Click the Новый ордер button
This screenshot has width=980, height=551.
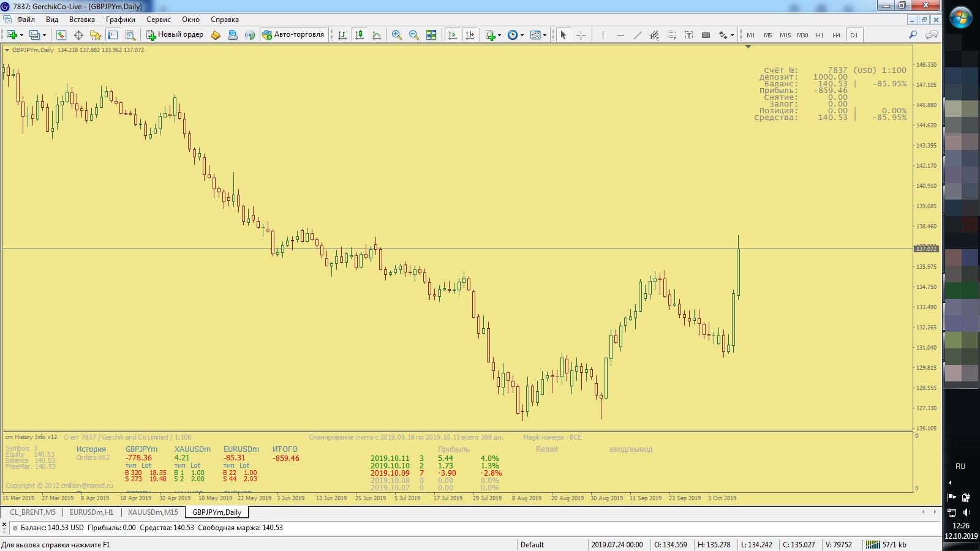pos(175,35)
